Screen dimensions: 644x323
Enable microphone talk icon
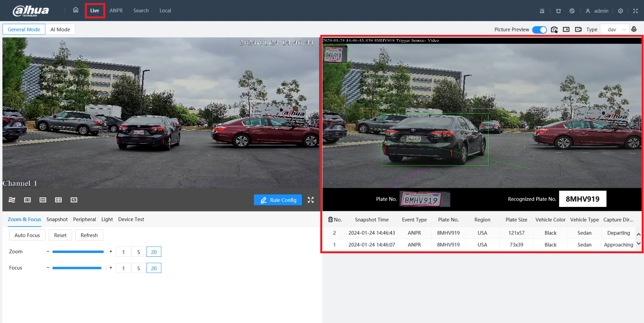(x=634, y=29)
